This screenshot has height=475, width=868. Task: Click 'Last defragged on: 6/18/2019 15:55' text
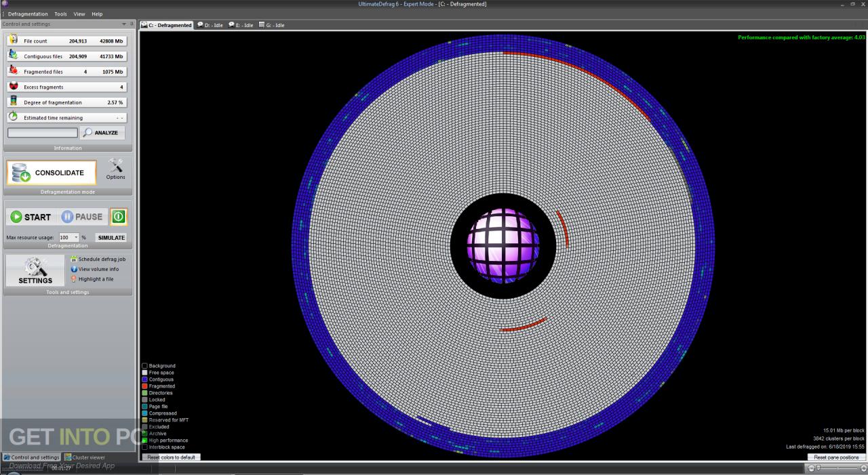(825, 447)
